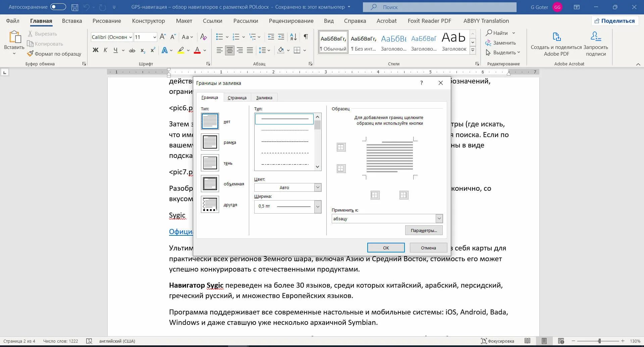644x347 pixels.
Task: Click the sort A-Z icon
Action: click(x=293, y=37)
